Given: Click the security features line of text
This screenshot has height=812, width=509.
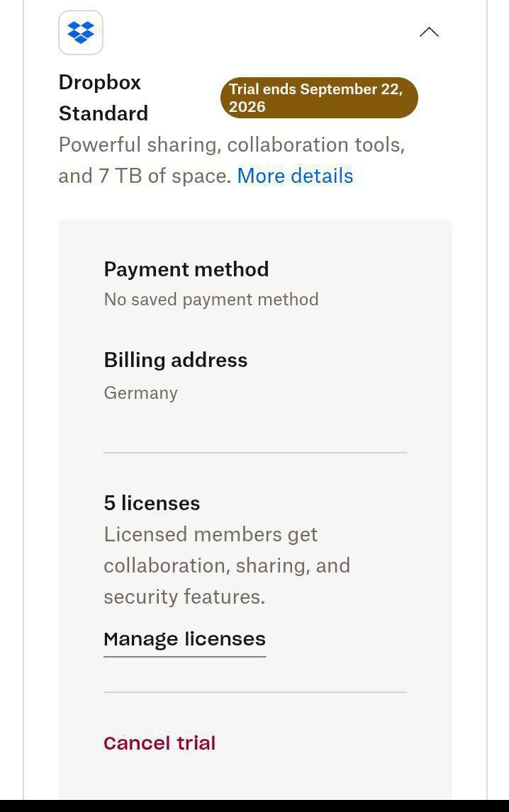Looking at the screenshot, I should (184, 597).
